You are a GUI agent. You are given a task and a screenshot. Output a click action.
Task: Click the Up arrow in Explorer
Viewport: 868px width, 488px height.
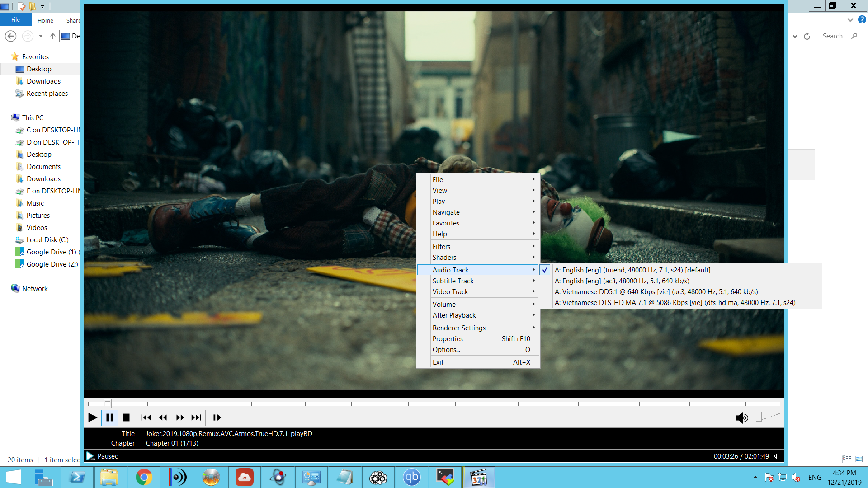click(x=53, y=36)
